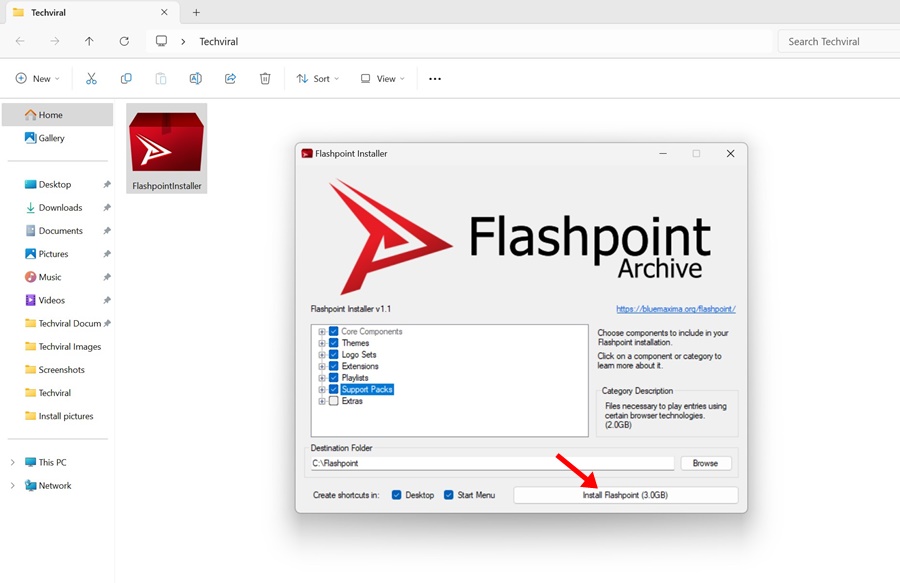Image resolution: width=900 pixels, height=583 pixels.
Task: Click the PC monitor icon in address bar
Action: tap(161, 41)
